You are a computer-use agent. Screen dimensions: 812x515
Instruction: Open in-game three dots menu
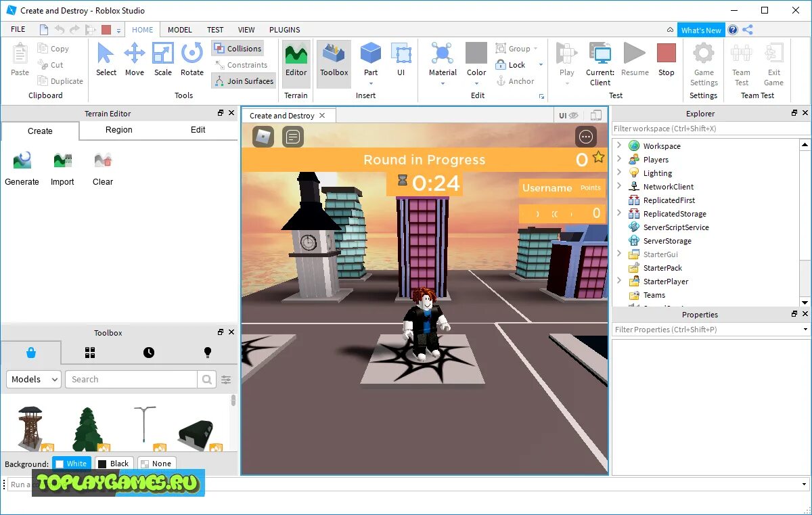(586, 137)
